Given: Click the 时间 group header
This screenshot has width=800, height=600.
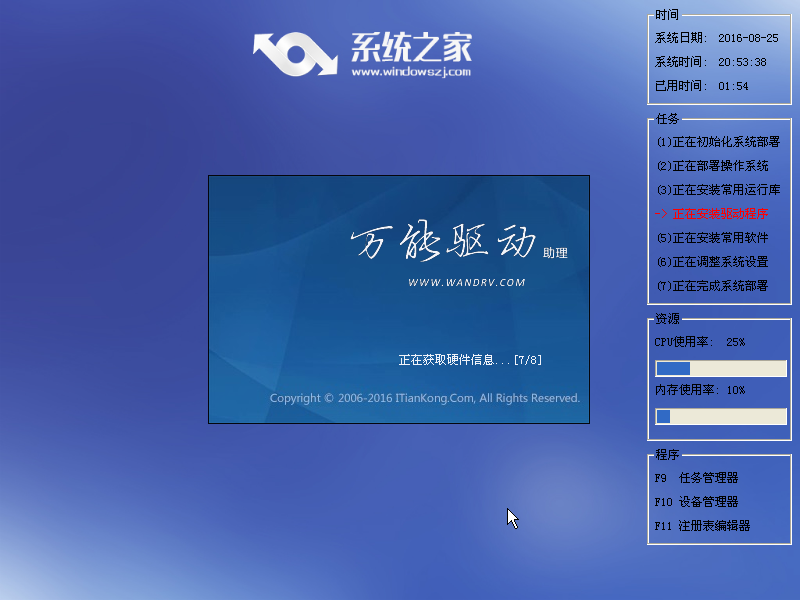Looking at the screenshot, I should coord(667,15).
